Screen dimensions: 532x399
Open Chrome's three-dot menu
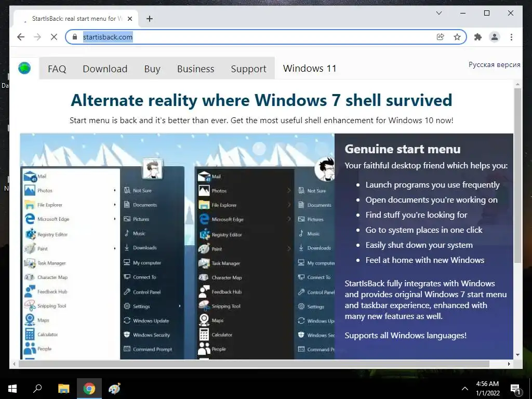pos(511,37)
